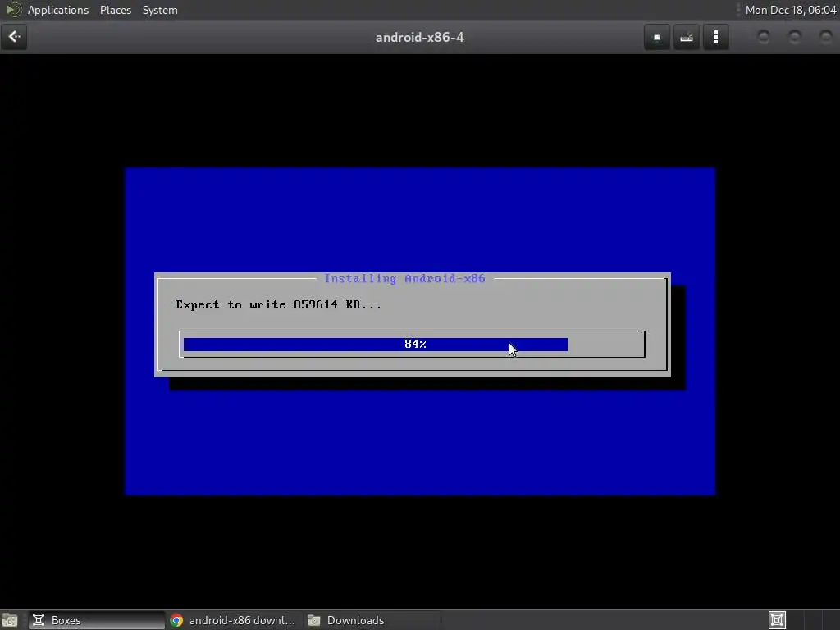Screen dimensions: 840x630
Task: Click the Boxes icon in the taskbar
Action: point(39,620)
